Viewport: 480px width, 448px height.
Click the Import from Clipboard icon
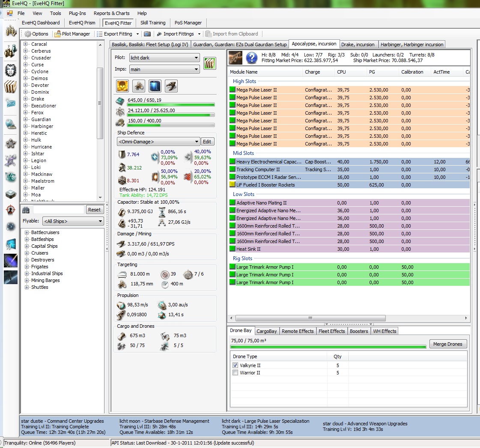pyautogui.click(x=209, y=34)
